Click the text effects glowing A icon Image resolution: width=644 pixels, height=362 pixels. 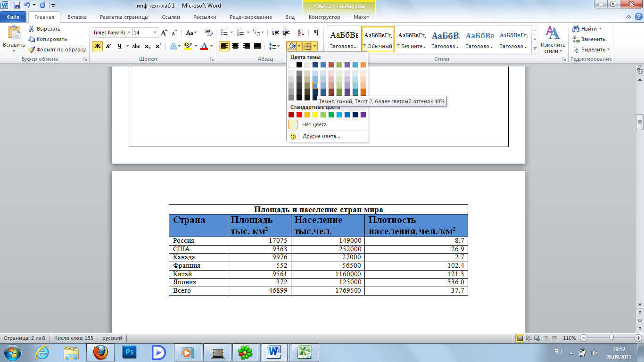coord(173,46)
